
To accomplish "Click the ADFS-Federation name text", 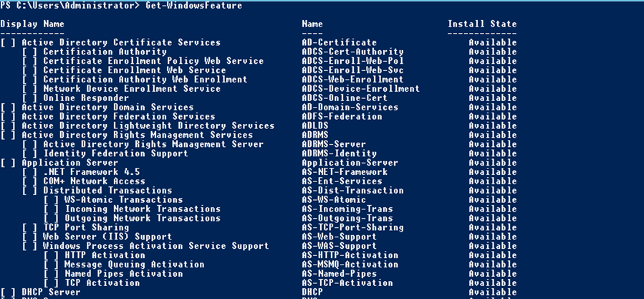I will point(342,116).
